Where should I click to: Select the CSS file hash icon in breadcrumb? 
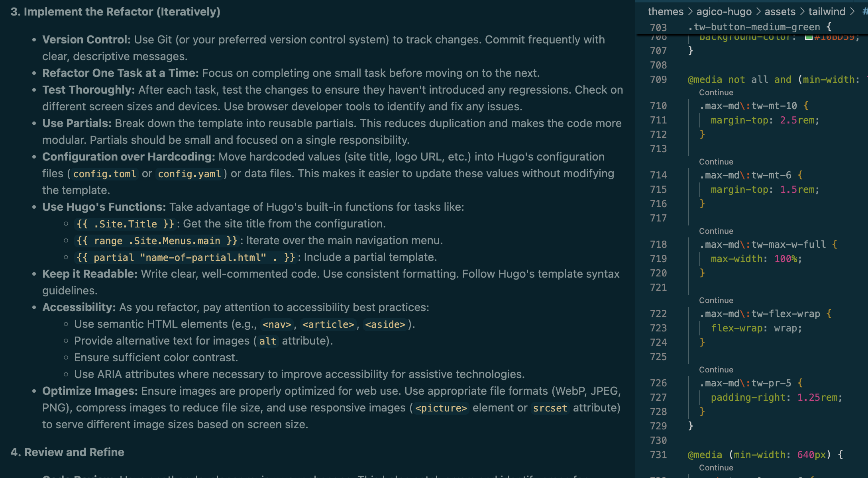click(x=865, y=12)
